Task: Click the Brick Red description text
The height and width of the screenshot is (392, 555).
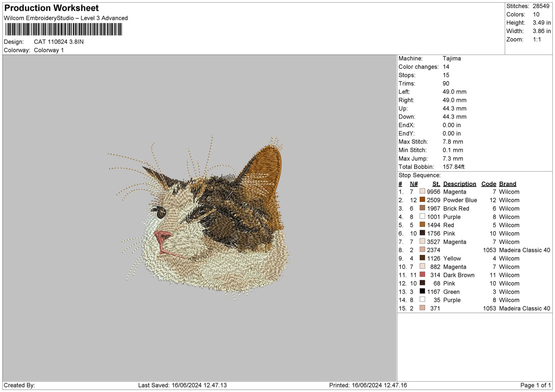Action: click(x=456, y=208)
